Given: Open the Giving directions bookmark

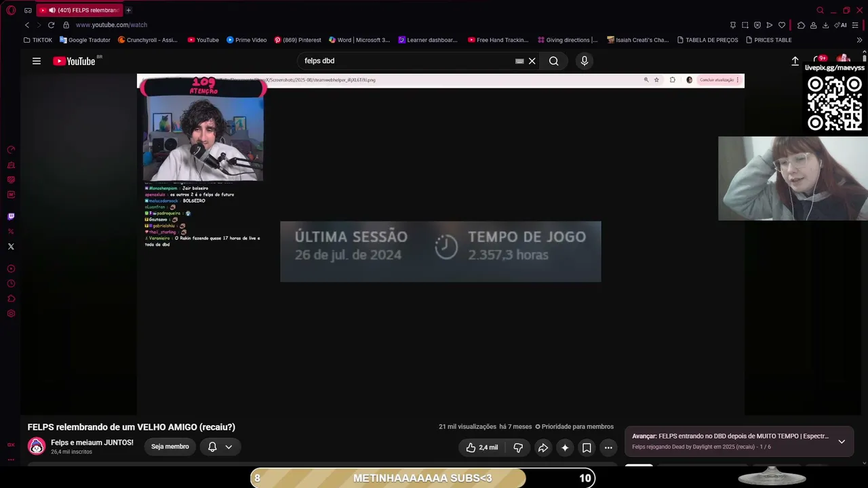Looking at the screenshot, I should point(568,40).
